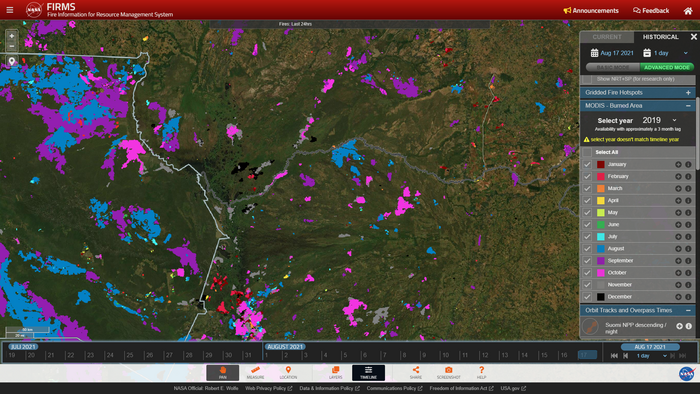Open the Layers panel icon

pos(335,373)
